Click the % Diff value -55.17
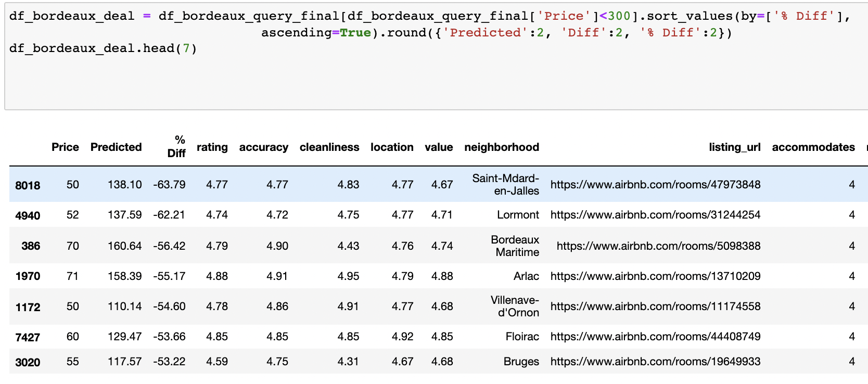The height and width of the screenshot is (384, 868). coord(169,276)
